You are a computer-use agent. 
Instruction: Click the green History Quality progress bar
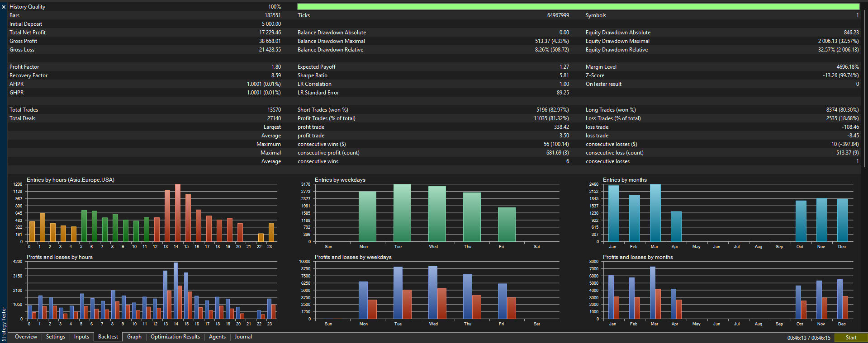coord(578,7)
